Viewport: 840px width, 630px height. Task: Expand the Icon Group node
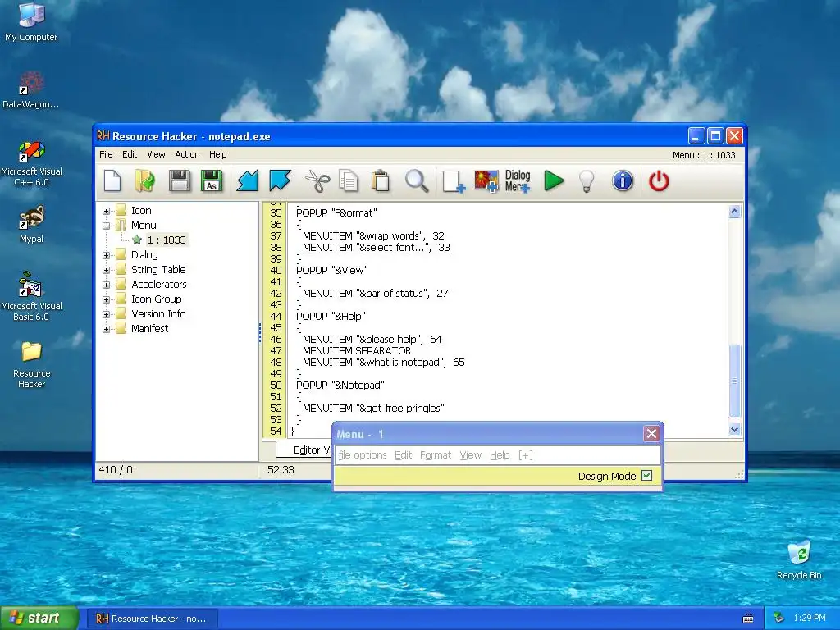click(106, 299)
